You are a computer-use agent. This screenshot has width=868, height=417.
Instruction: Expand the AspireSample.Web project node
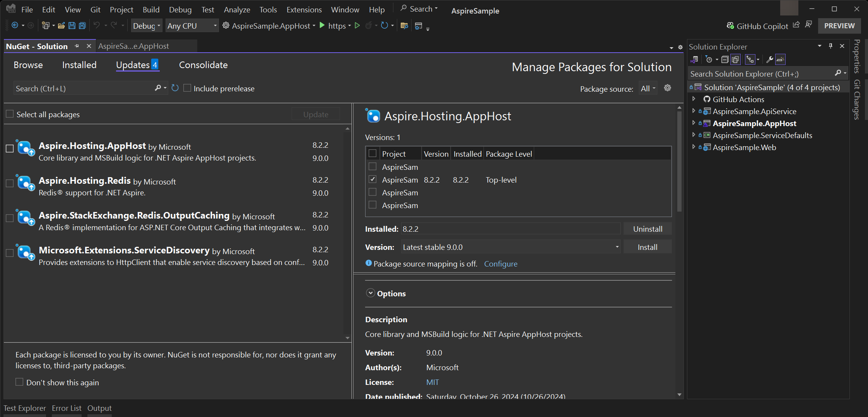pos(694,147)
